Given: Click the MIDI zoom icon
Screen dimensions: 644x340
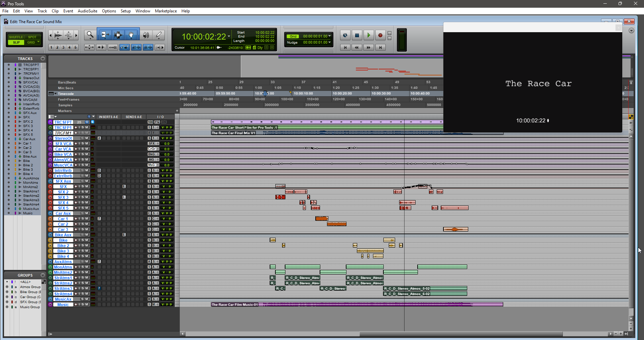Looking at the screenshot, I should 68,35.
